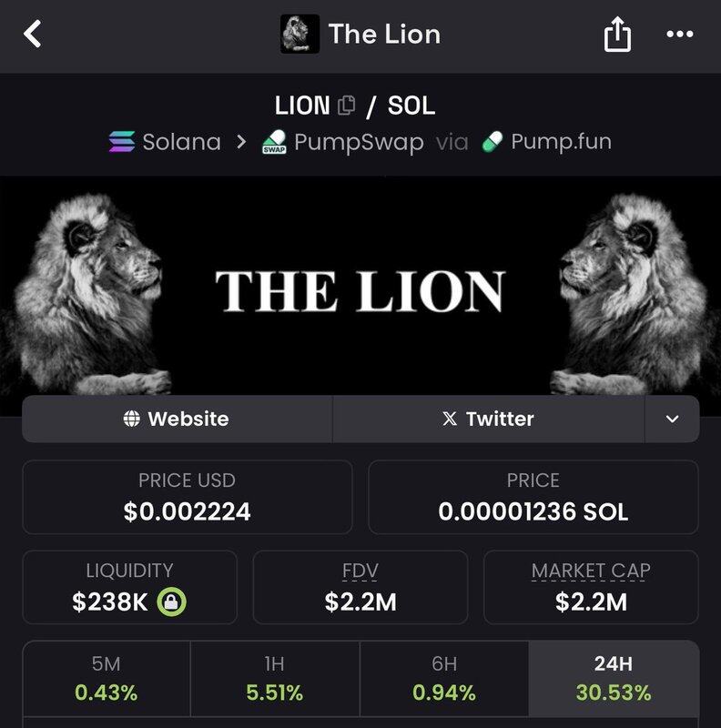Tap the Pump.fun pill icon
Image resolution: width=721 pixels, height=728 pixels.
pos(492,142)
